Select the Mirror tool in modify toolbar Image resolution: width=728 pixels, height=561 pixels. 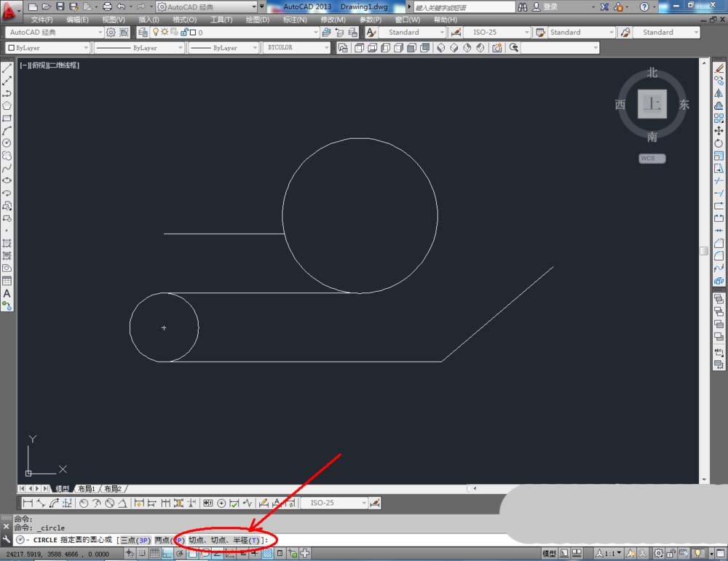point(719,93)
